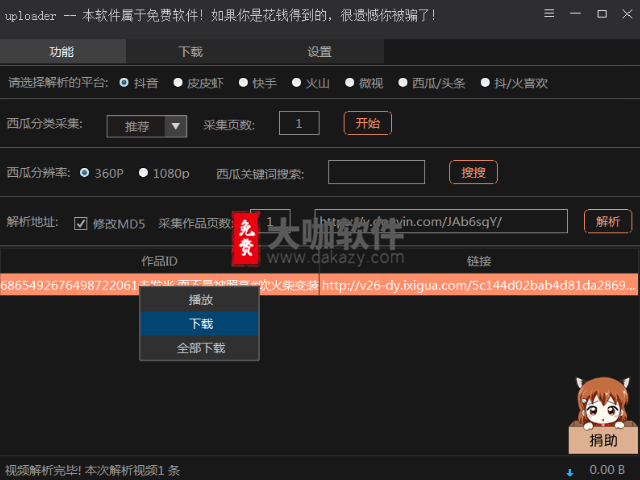Screen dimensions: 640x480
Task: Focus the 采集作品页数 input field
Action: pos(270,221)
